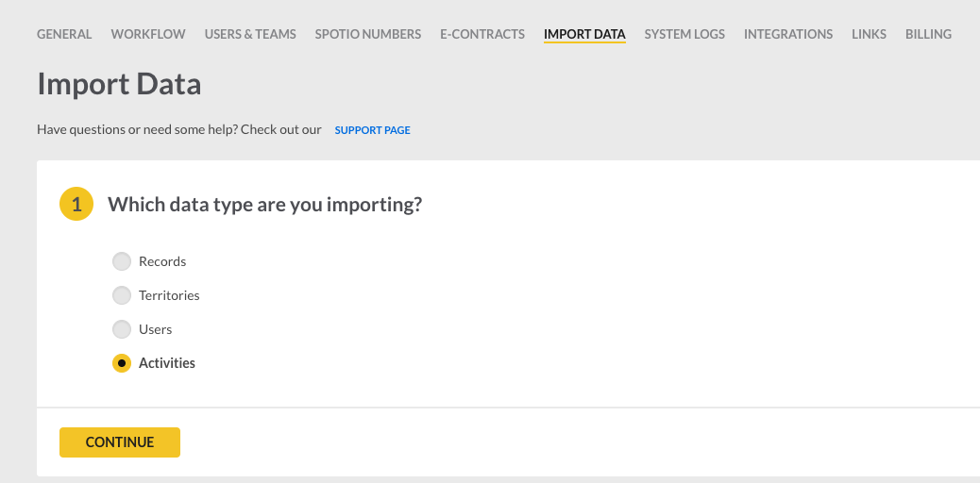Click the Import Data page heading
This screenshot has width=980, height=483.
pos(119,84)
